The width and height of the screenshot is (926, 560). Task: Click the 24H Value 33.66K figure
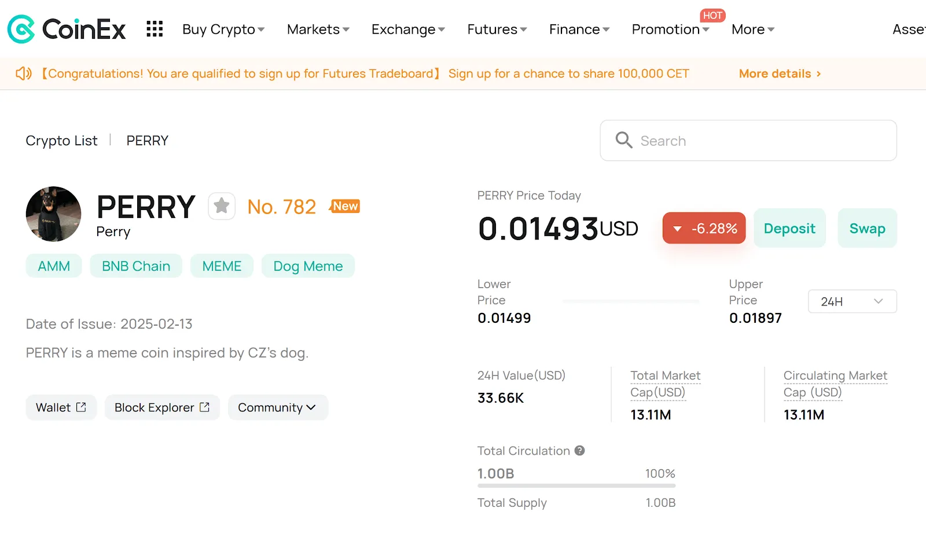(501, 398)
